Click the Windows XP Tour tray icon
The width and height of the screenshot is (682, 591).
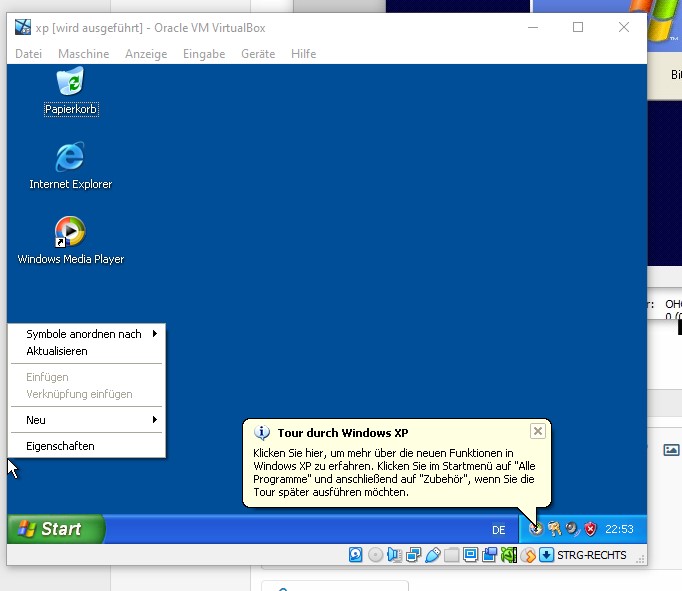[x=536, y=529]
